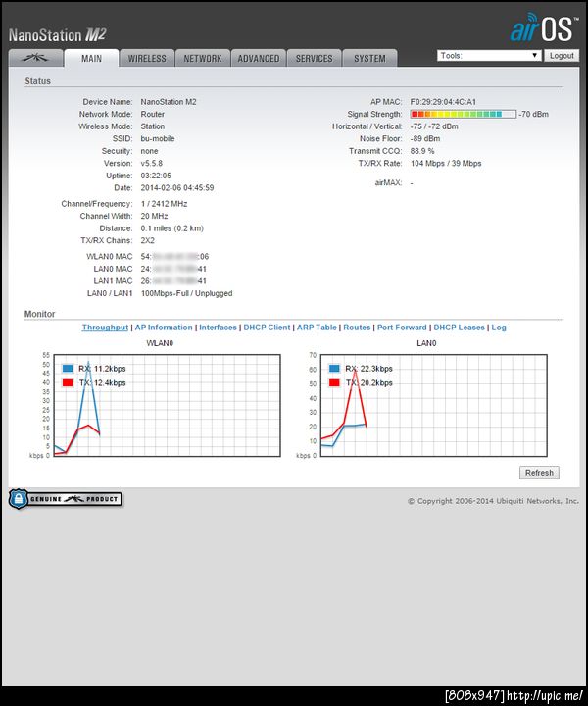This screenshot has width=588, height=706.
Task: Select the Throughput monitor link
Action: (105, 328)
